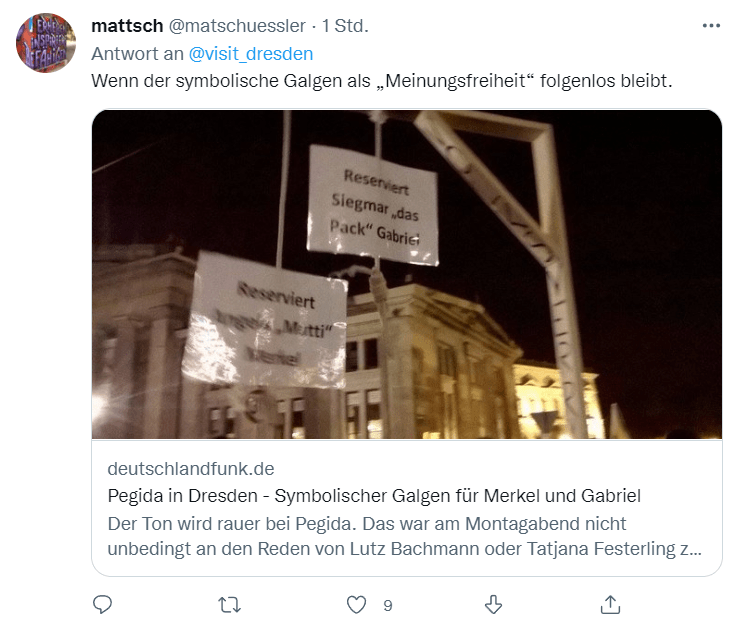Open the Pegida in Dresden article headline
Viewport: 742px width, 630px height.
click(374, 496)
